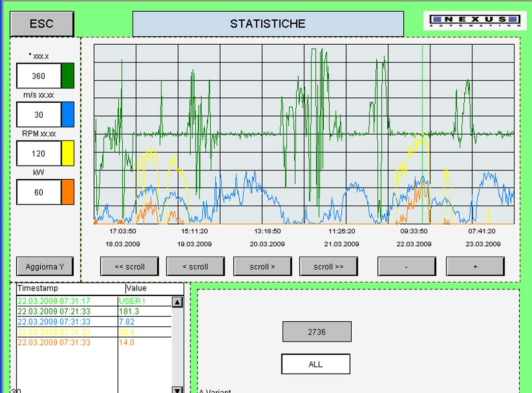Viewport: 532px width, 393px height.
Task: Click the blue m/s color swatch
Action: (68, 114)
